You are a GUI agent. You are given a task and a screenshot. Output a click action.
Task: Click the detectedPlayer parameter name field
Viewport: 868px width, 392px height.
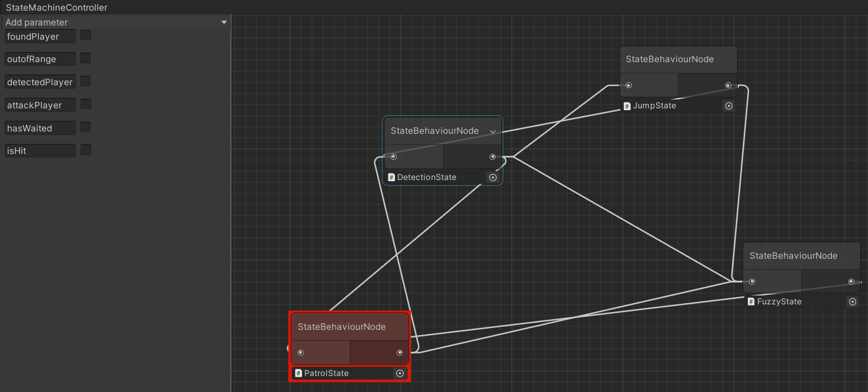tap(40, 82)
